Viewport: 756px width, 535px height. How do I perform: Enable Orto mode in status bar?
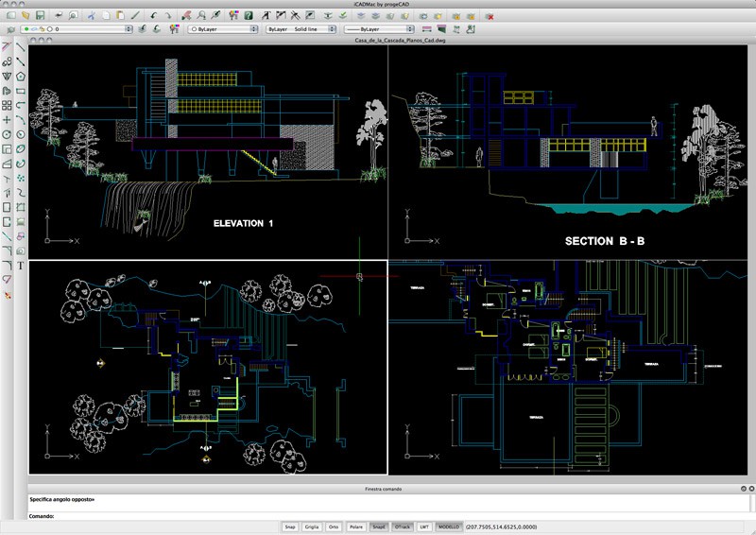coord(334,526)
